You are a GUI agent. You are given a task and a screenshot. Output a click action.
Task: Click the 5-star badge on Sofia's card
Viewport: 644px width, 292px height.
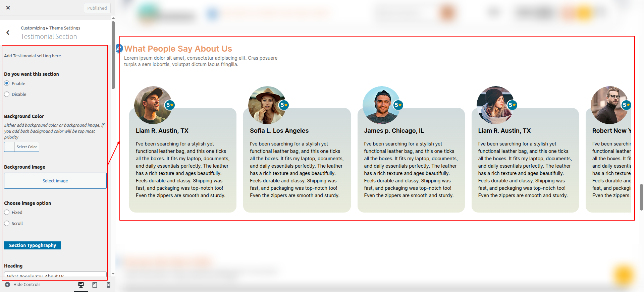point(284,105)
